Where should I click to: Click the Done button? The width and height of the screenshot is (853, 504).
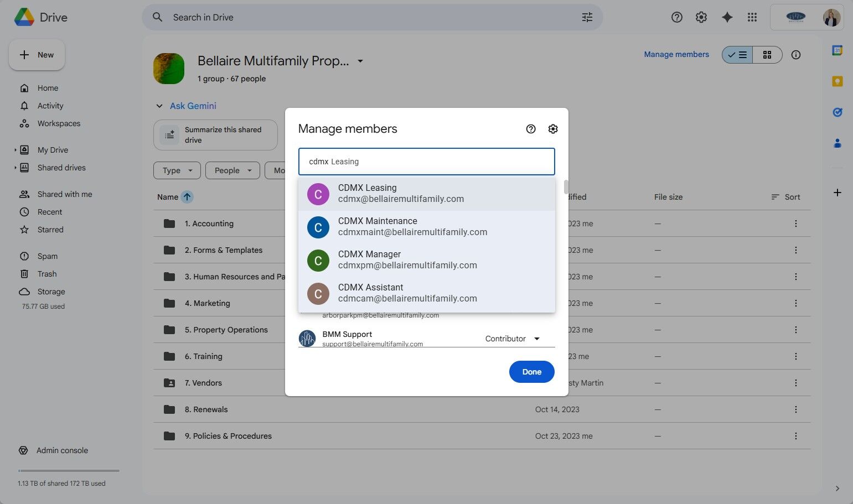[x=531, y=372]
